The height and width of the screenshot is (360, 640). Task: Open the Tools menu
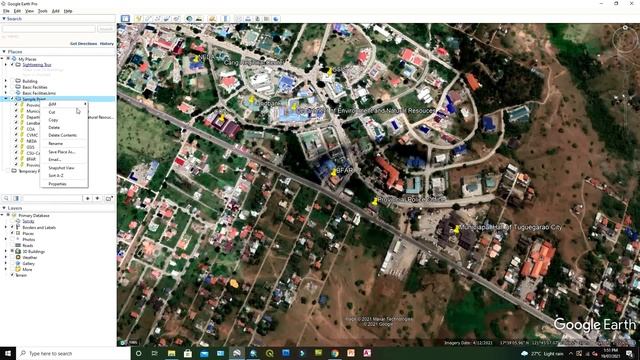[x=42, y=11]
